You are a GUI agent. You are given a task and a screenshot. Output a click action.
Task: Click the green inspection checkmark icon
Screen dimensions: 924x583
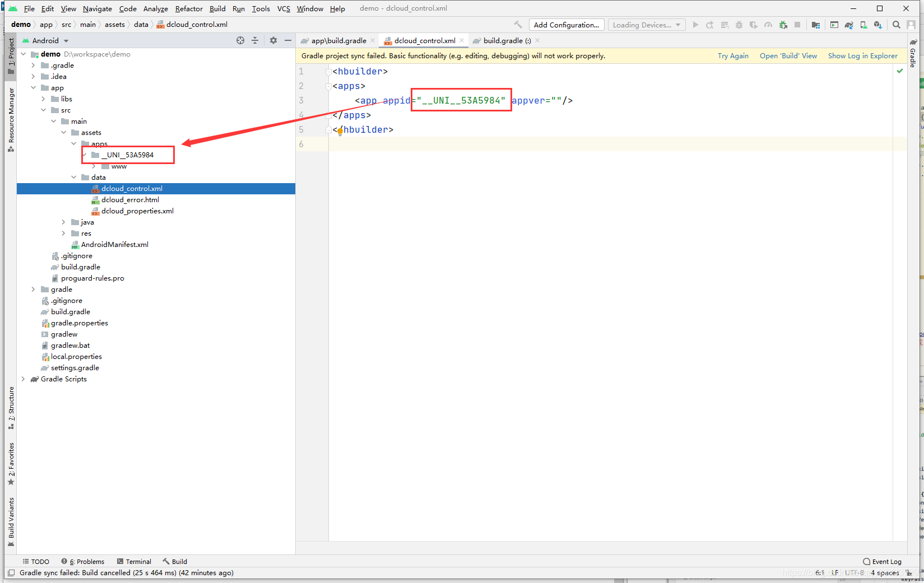coord(900,71)
